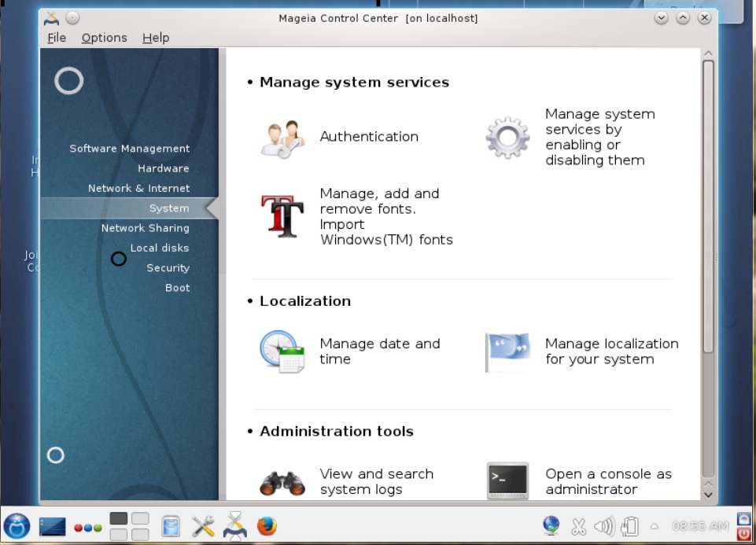Open the binoculars system logs icon
The height and width of the screenshot is (545, 756).
282,482
